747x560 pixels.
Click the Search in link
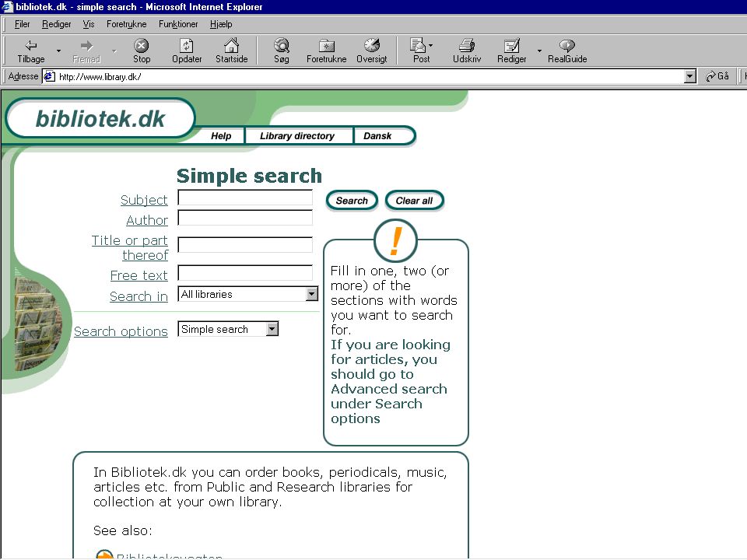(x=139, y=296)
